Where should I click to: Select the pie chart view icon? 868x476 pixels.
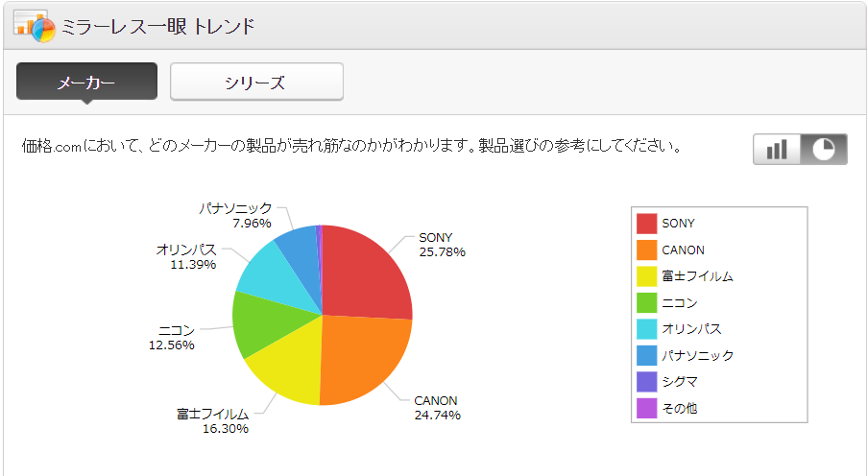824,150
